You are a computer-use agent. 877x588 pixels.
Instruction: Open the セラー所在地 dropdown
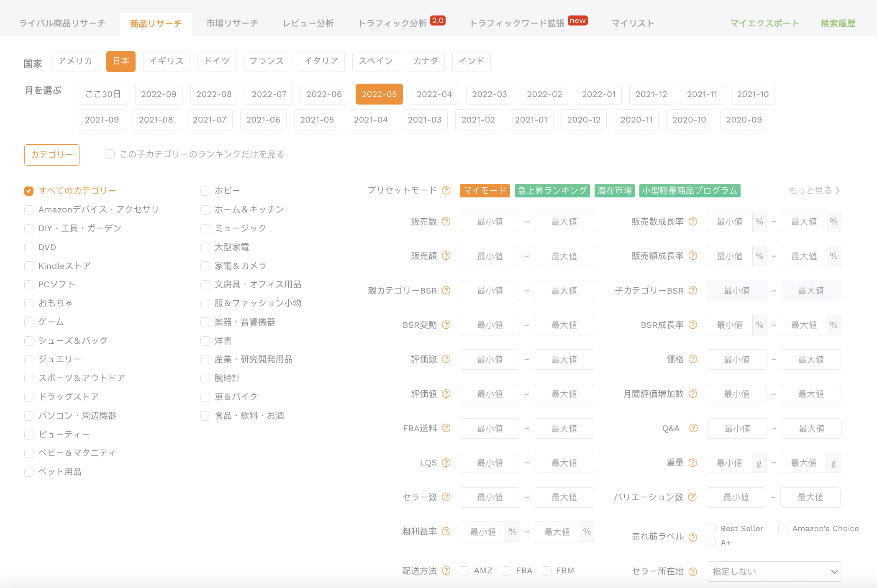774,571
